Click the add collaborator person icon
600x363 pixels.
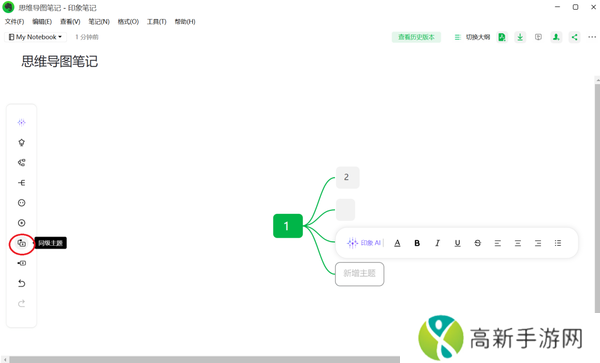tap(556, 37)
